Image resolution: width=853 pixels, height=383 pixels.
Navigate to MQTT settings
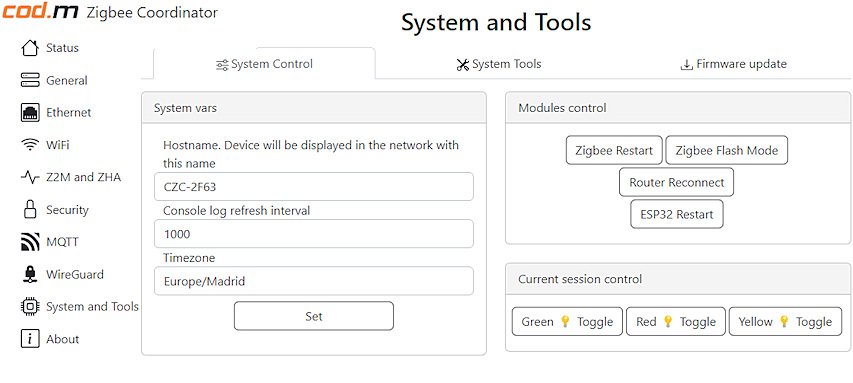tap(62, 242)
